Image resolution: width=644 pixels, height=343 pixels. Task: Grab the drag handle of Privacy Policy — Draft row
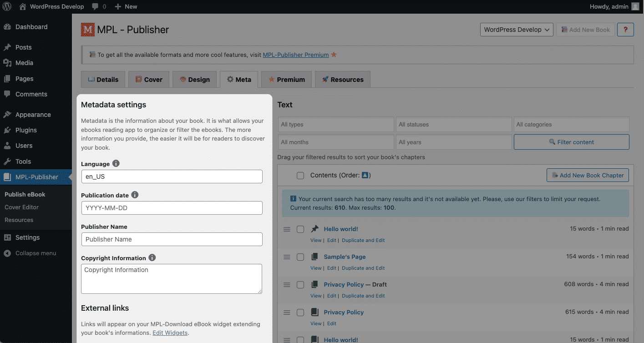(287, 285)
